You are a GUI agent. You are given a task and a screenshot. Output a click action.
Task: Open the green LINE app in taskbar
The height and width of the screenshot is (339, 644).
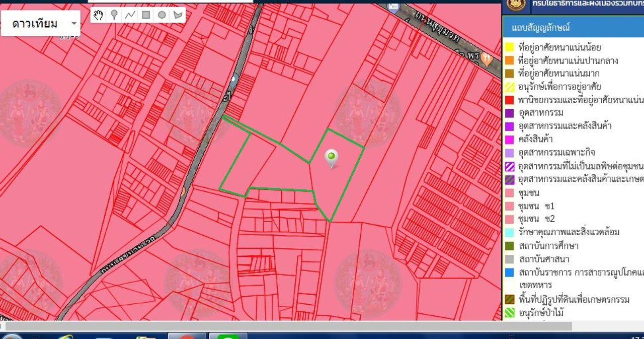(x=228, y=336)
